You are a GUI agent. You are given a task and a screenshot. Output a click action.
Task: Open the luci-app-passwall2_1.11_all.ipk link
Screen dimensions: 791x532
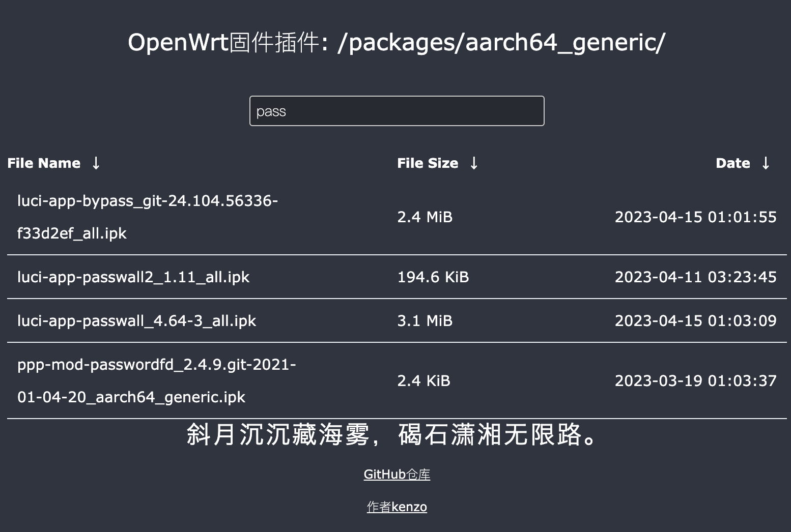133,277
